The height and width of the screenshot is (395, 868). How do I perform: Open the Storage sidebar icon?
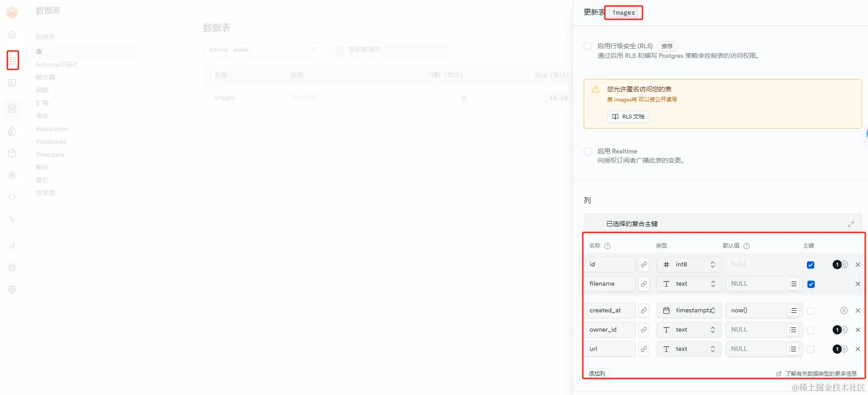pyautogui.click(x=12, y=153)
